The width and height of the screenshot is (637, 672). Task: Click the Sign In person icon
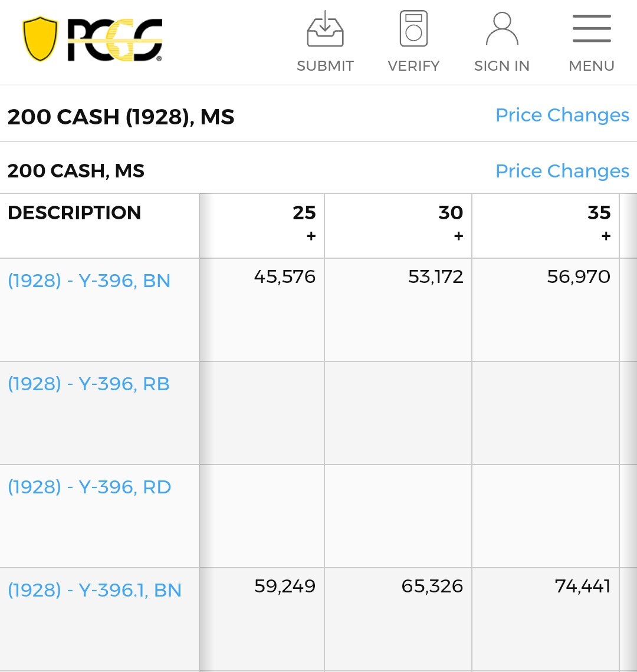[x=502, y=29]
